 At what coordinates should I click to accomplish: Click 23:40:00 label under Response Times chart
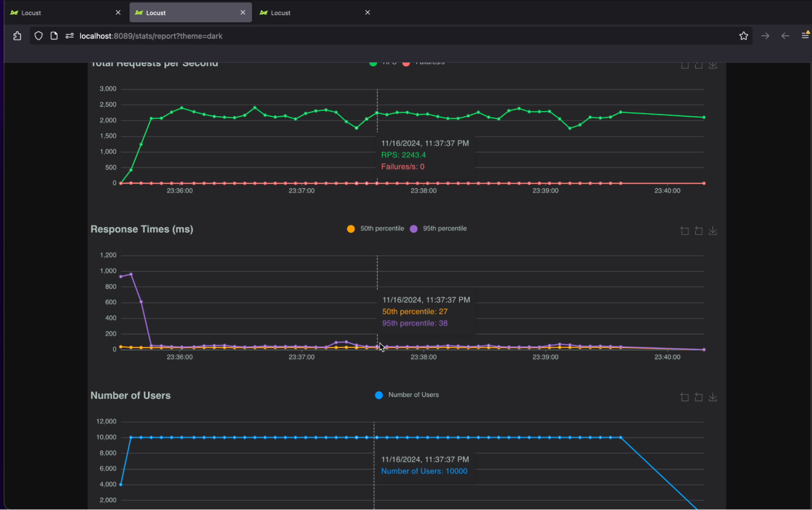[x=667, y=357]
